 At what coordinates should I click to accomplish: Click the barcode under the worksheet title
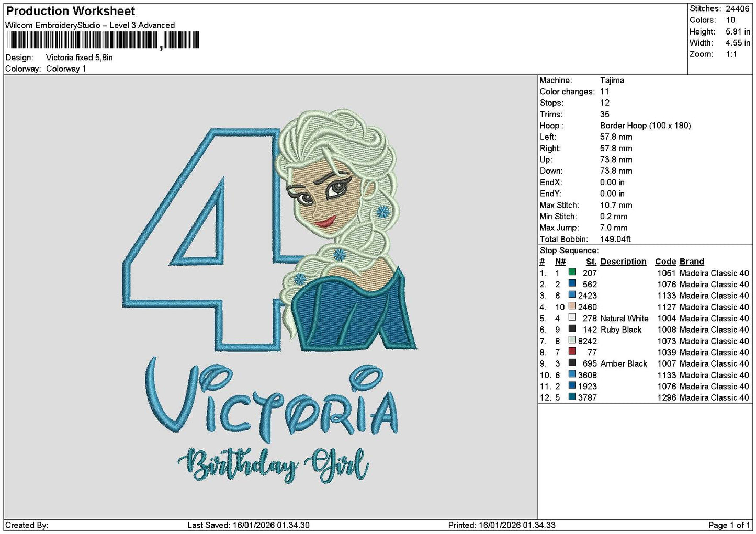(x=103, y=40)
